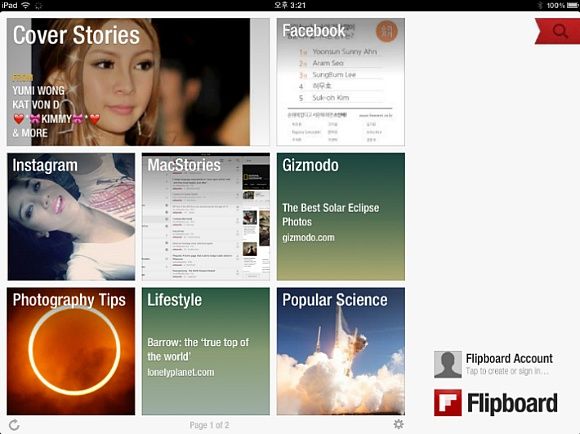Tap the KIMMY name with hearts

click(57, 119)
